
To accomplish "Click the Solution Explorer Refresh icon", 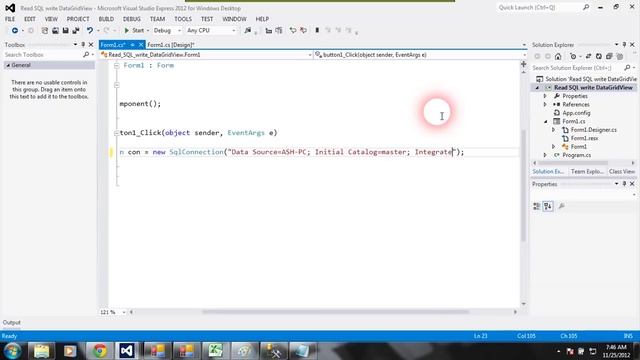I will (598, 57).
